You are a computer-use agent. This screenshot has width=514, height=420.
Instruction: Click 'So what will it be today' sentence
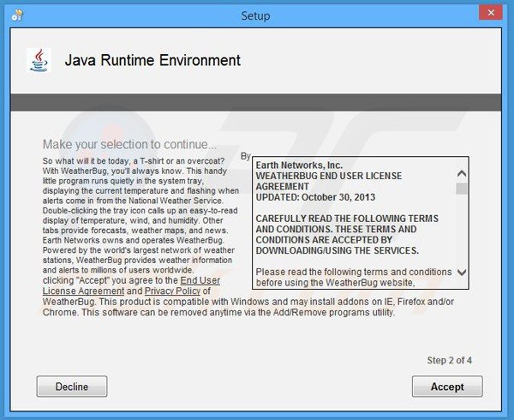click(x=134, y=161)
